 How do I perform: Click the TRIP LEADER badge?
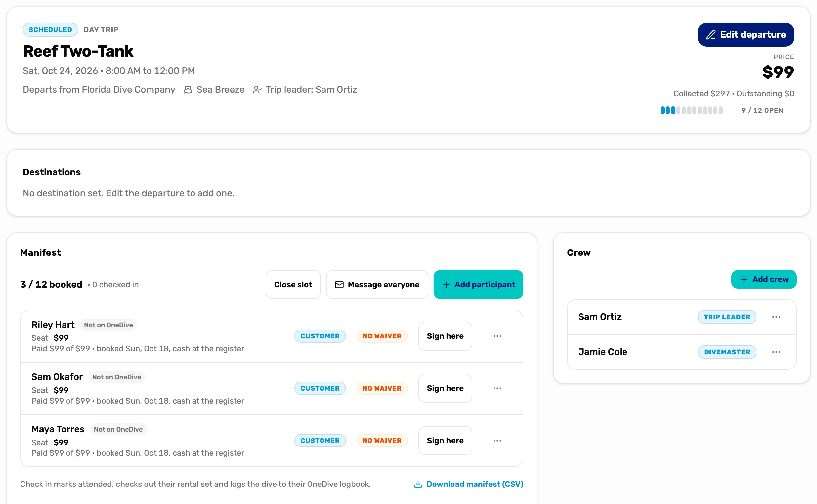tap(727, 317)
